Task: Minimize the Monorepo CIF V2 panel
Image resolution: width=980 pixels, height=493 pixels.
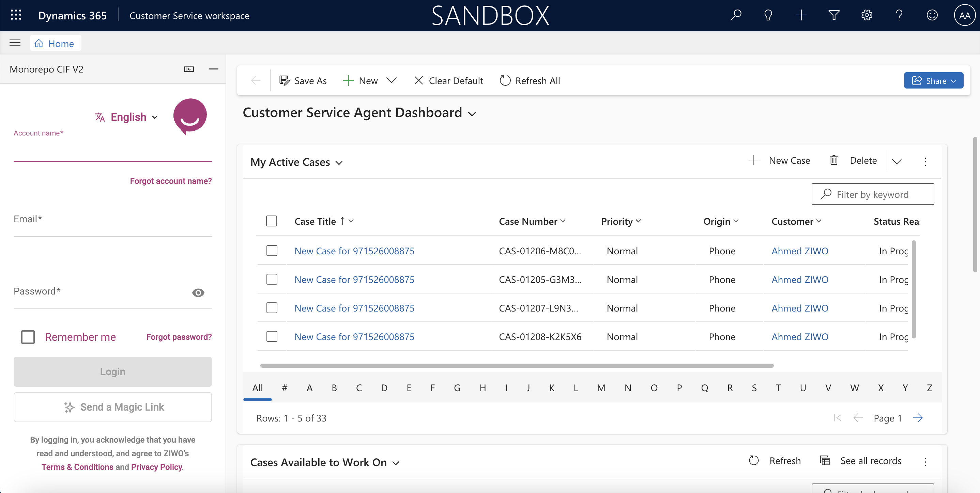Action: click(x=213, y=69)
